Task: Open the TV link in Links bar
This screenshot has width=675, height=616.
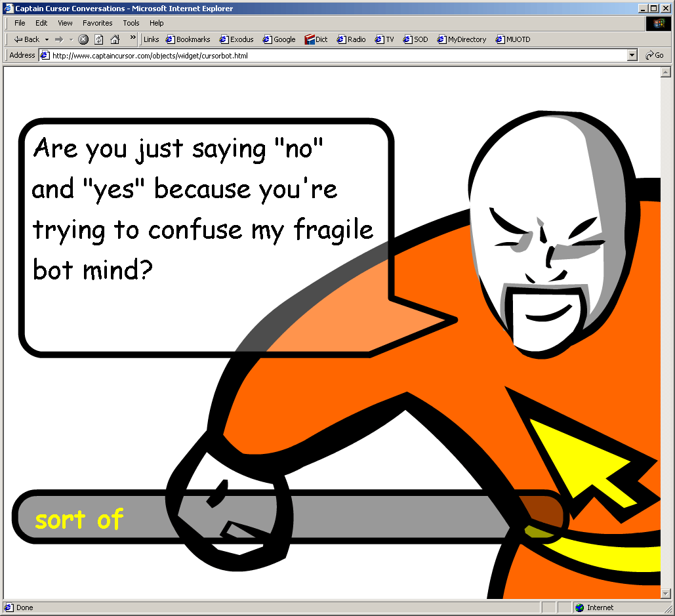Action: [384, 39]
